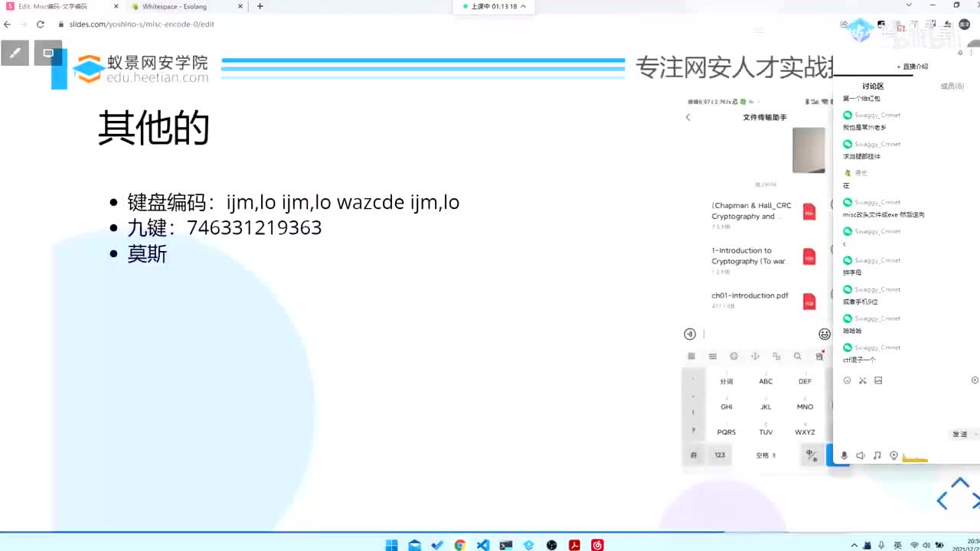Click the webcam icon in live panel
The width and height of the screenshot is (980, 551).
893,455
